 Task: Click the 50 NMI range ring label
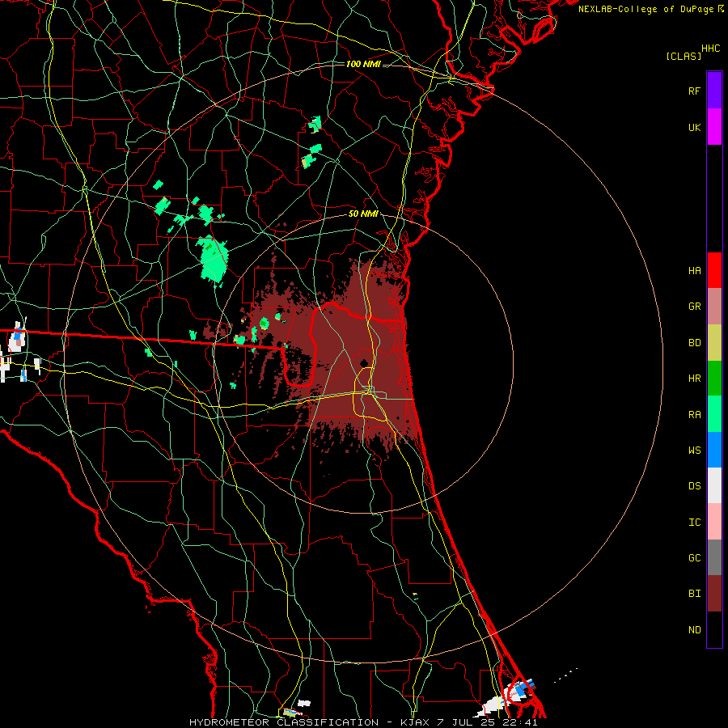(x=363, y=214)
